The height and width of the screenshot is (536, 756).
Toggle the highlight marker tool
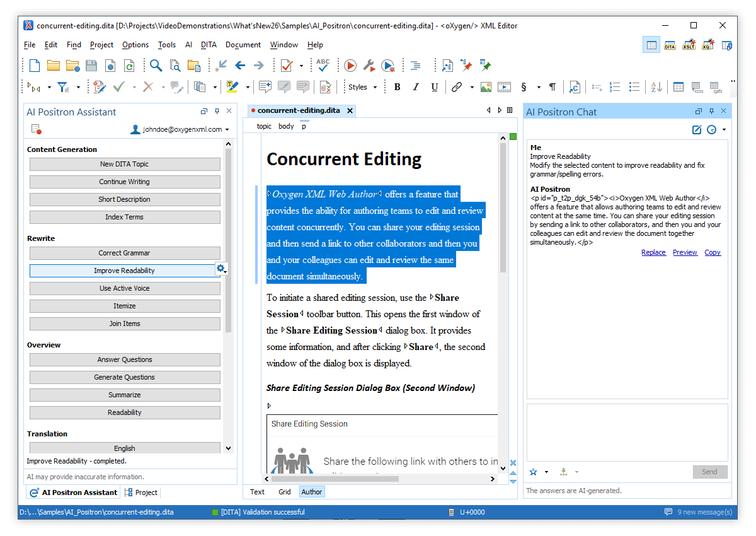coord(232,87)
